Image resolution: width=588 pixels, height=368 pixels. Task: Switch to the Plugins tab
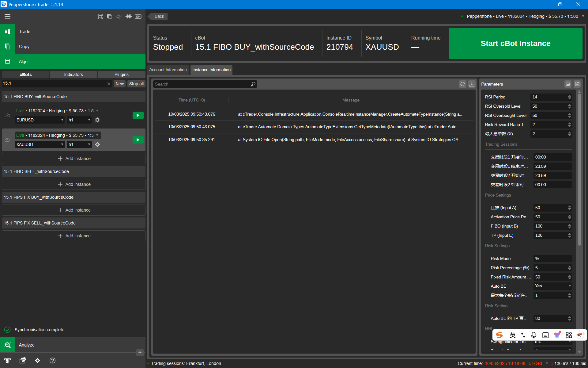coord(122,75)
